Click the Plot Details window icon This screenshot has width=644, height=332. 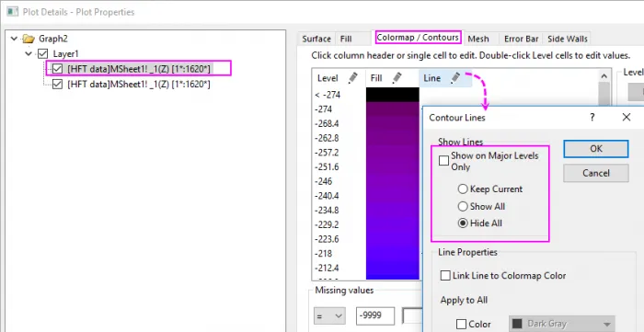tap(13, 12)
